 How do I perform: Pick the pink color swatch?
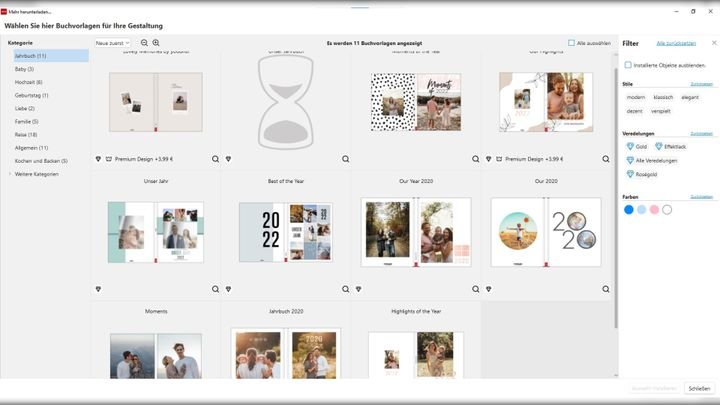[654, 210]
